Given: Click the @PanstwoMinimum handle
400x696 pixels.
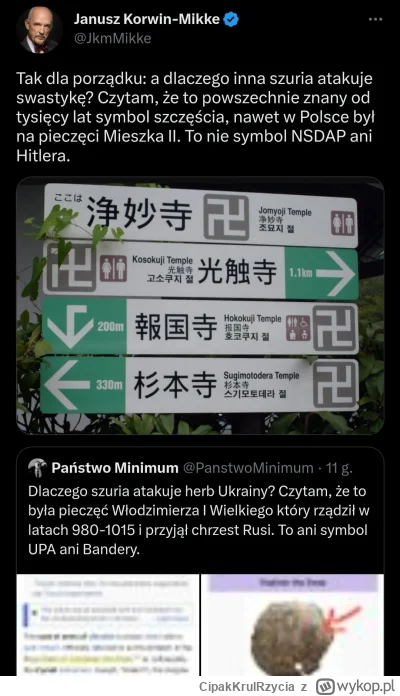Looking at the screenshot, I should (248, 468).
